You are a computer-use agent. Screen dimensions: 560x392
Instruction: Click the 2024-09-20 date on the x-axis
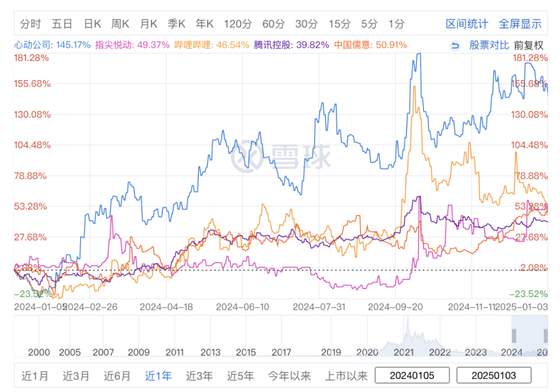[395, 307]
